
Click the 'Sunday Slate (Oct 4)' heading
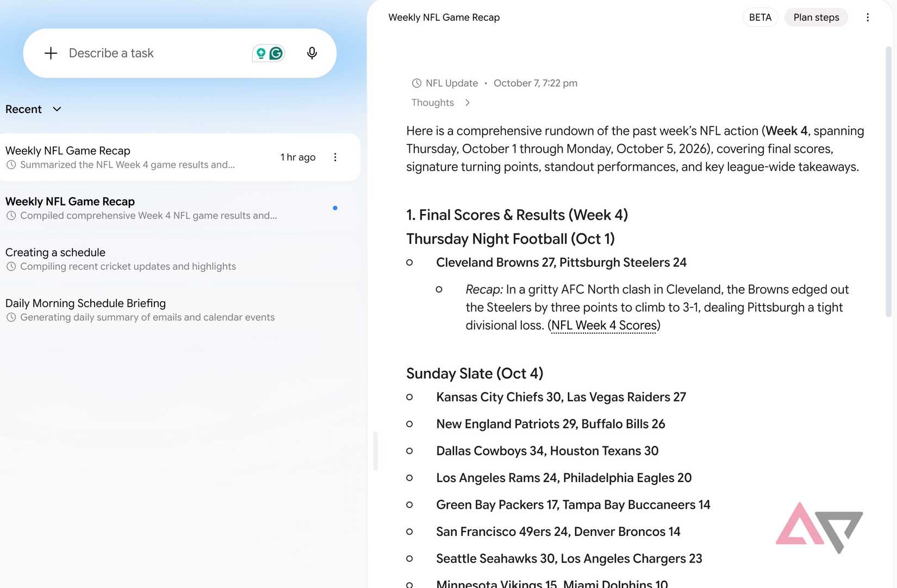click(475, 373)
